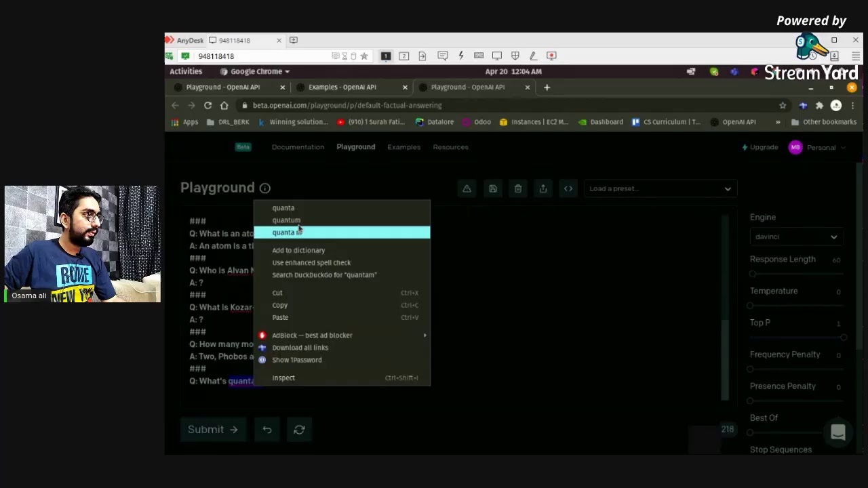Open Chrome three-dot menu
Image resolution: width=868 pixels, height=488 pixels.
click(x=852, y=105)
